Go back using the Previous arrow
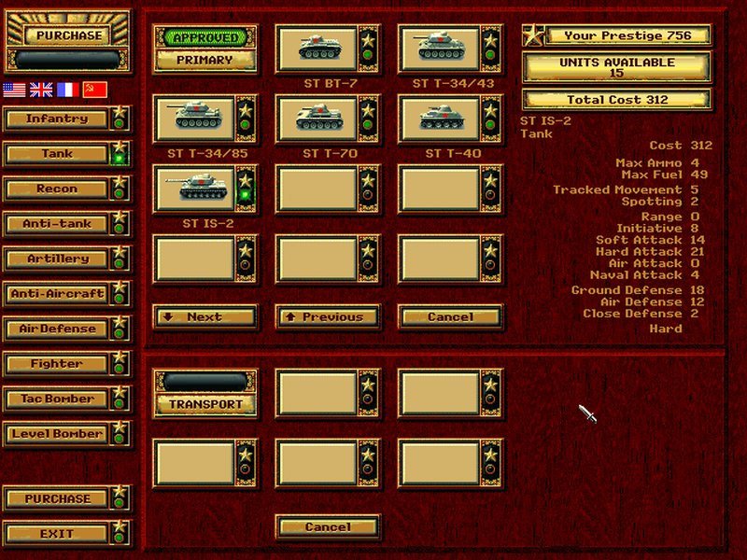The height and width of the screenshot is (560, 747). click(328, 318)
